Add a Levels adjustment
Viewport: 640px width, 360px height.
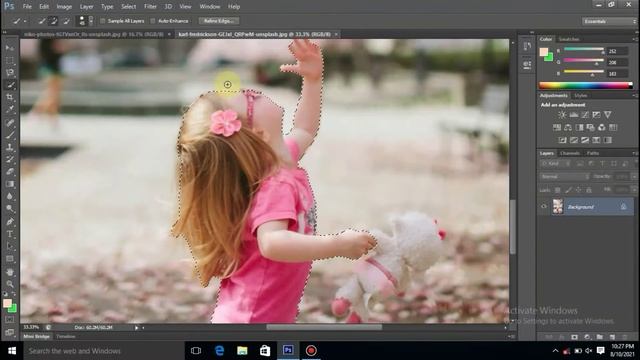[x=573, y=115]
